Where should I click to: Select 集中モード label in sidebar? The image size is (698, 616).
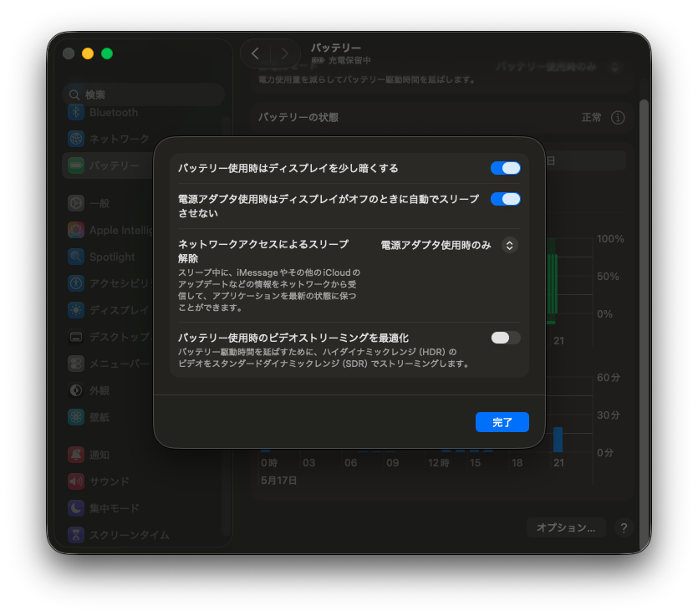[114, 508]
